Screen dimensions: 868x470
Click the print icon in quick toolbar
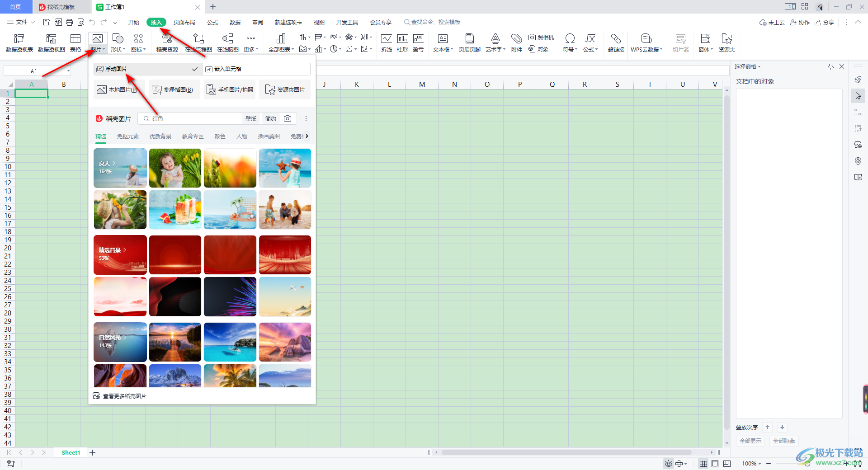pos(70,22)
